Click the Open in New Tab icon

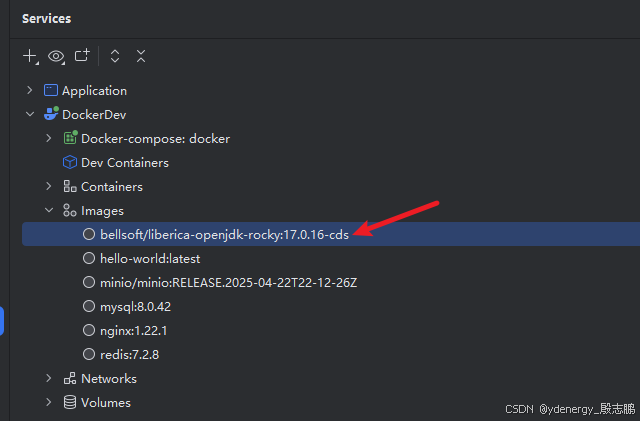82,56
